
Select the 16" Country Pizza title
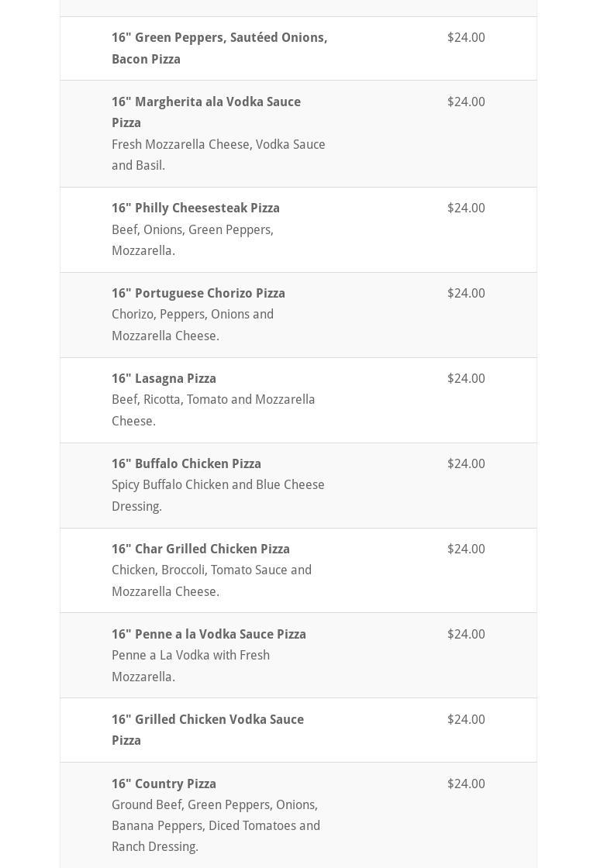(x=164, y=784)
